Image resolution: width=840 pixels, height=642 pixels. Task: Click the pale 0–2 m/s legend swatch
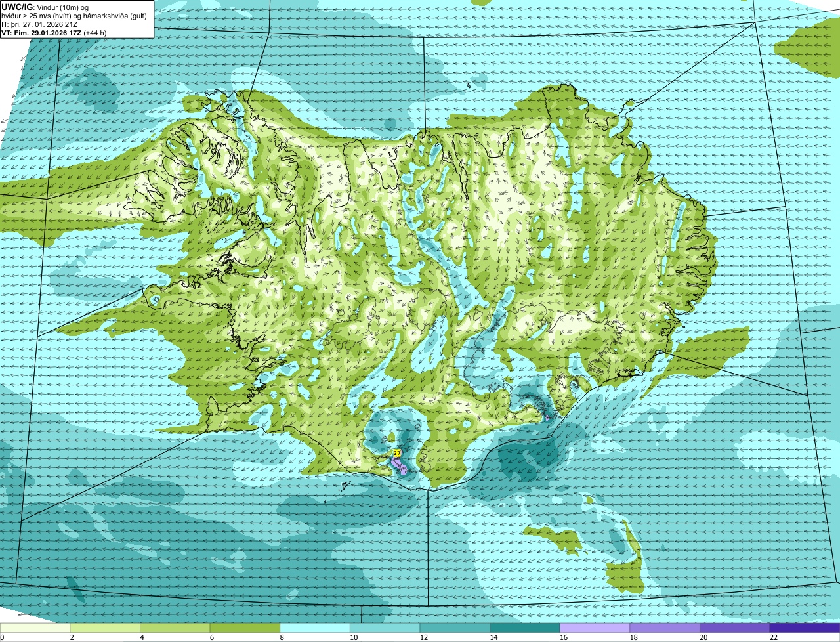tap(35, 628)
